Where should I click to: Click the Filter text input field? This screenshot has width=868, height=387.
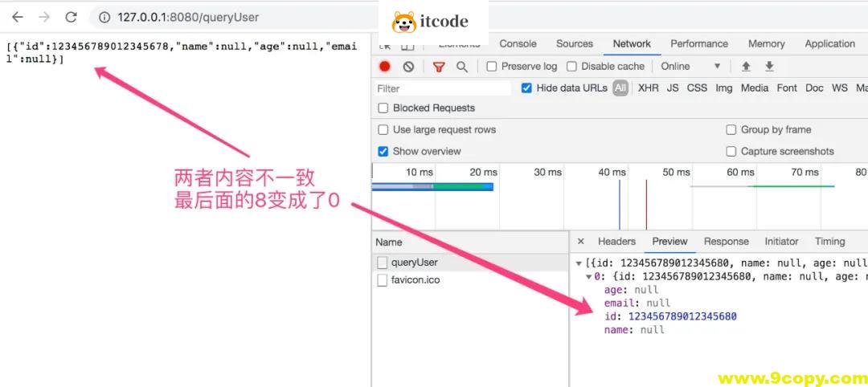(x=442, y=88)
